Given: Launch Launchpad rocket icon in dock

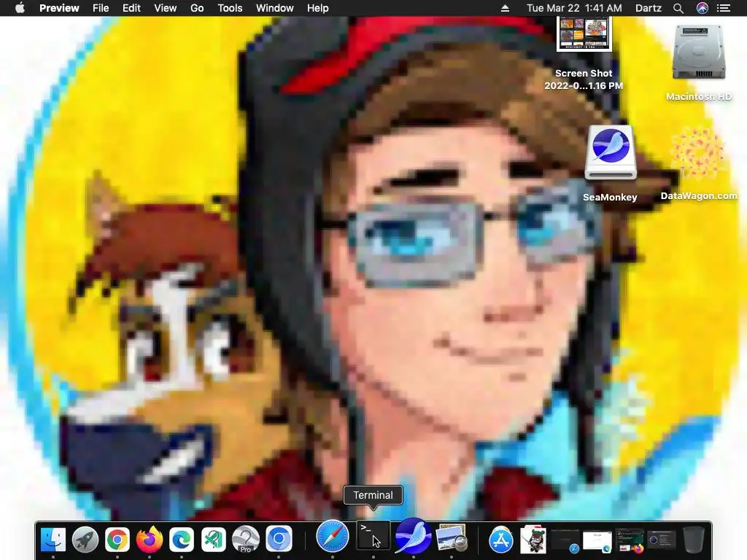Looking at the screenshot, I should 85,540.
